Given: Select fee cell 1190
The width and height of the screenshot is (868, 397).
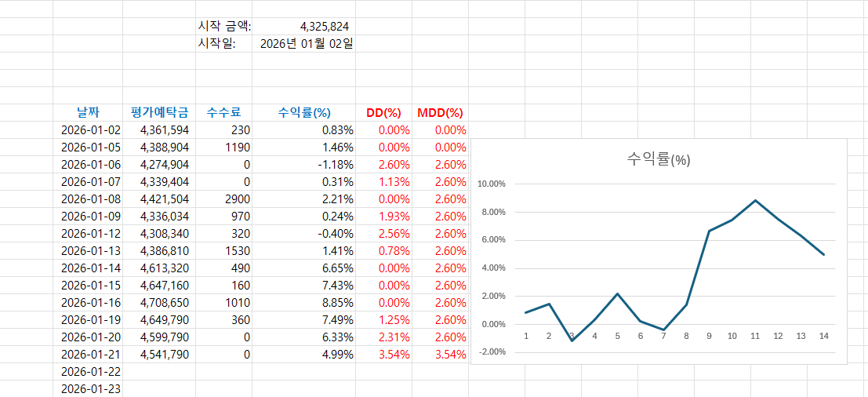Looking at the screenshot, I should tap(238, 148).
